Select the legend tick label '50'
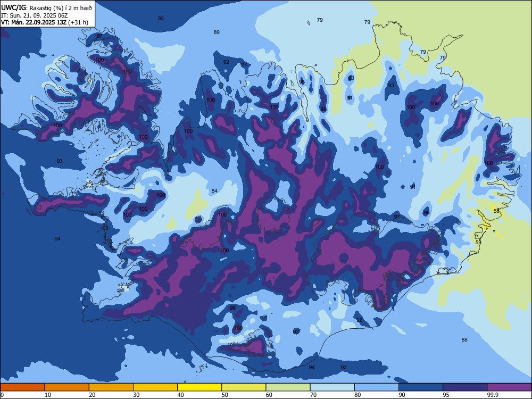The height and width of the screenshot is (399, 532). (225, 395)
